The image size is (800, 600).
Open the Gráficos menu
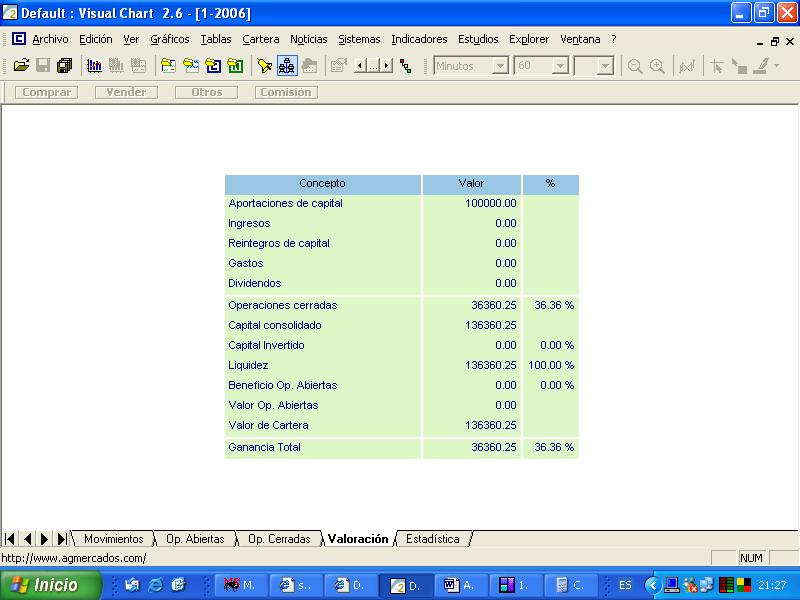(x=169, y=39)
